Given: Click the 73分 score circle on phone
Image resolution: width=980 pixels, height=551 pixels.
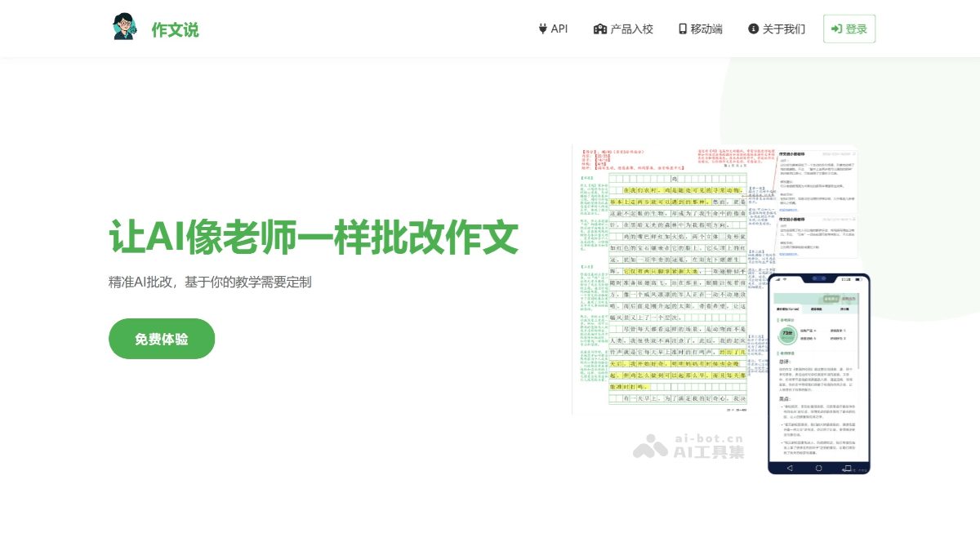Looking at the screenshot, I should pos(787,335).
